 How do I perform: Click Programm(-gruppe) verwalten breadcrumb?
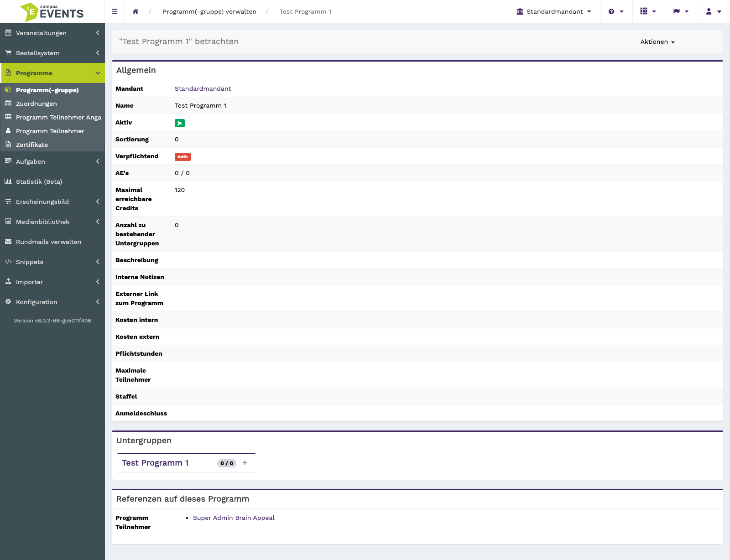point(209,11)
